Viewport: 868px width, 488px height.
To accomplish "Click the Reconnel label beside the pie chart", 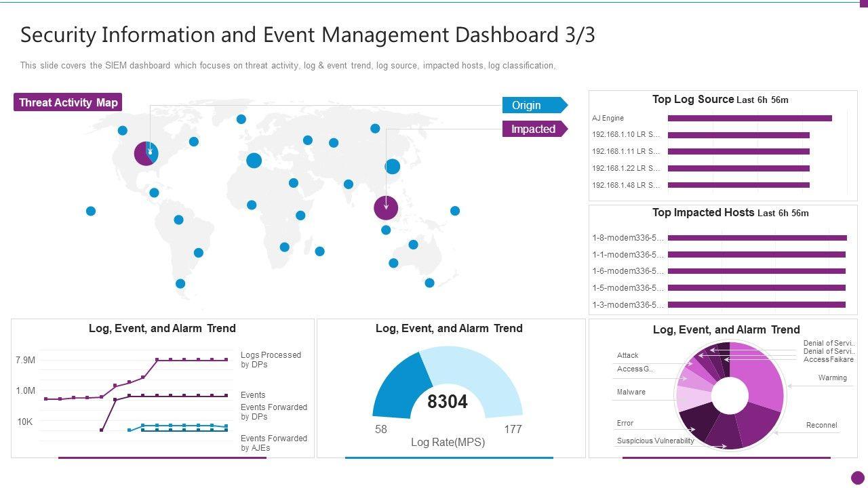I will [821, 426].
